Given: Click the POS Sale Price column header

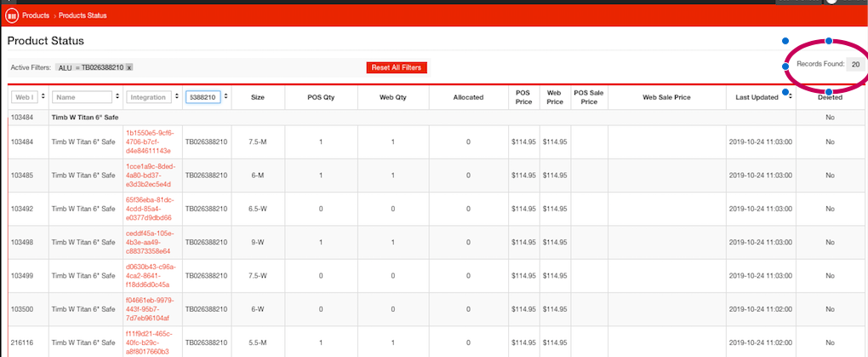Looking at the screenshot, I should click(x=589, y=98).
